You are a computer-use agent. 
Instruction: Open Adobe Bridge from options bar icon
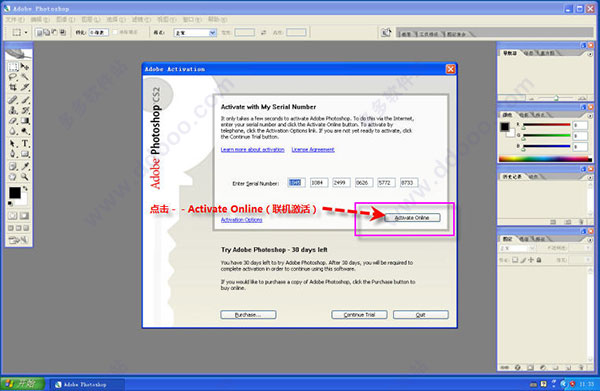tap(386, 33)
